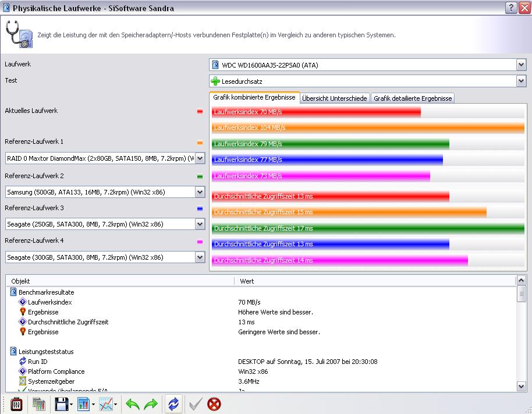Click the '13 ms' value in results list
This screenshot has height=414, width=532.
tap(246, 321)
